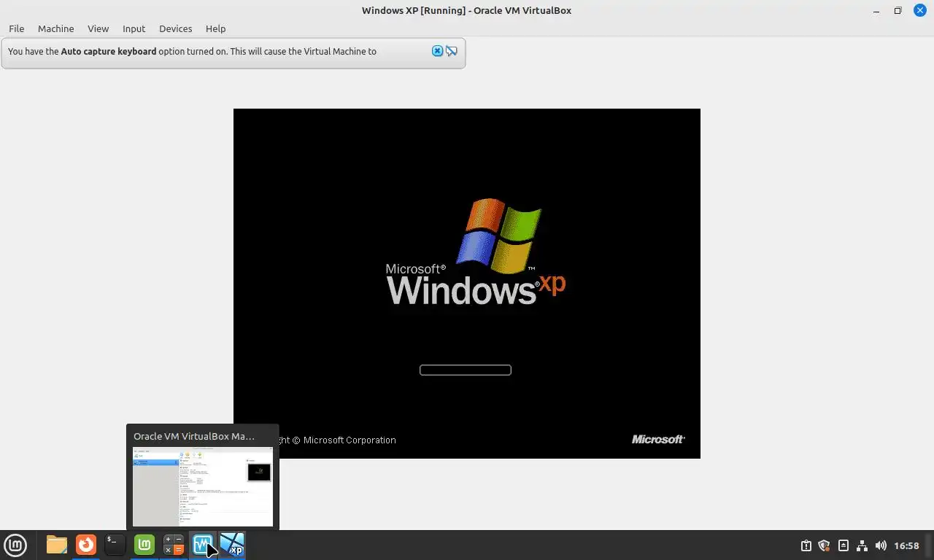Open the View menu
Screen dimensions: 934x560
point(98,28)
